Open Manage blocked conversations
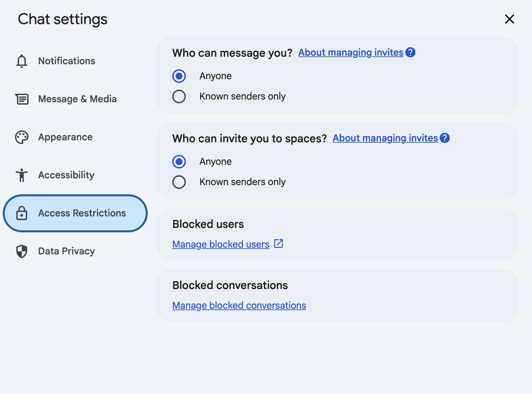Viewport: 532px width, 394px height. 239,305
